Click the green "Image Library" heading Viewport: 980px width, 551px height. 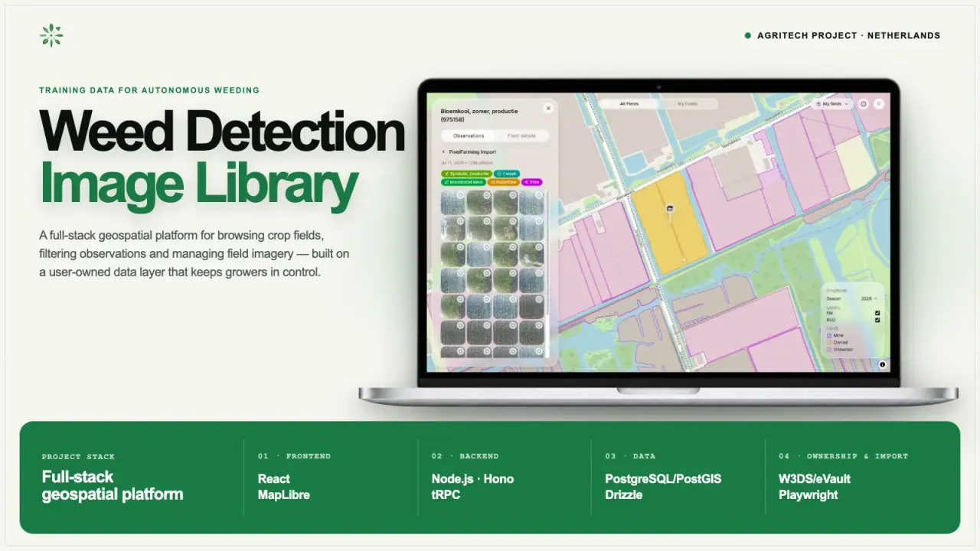(199, 184)
